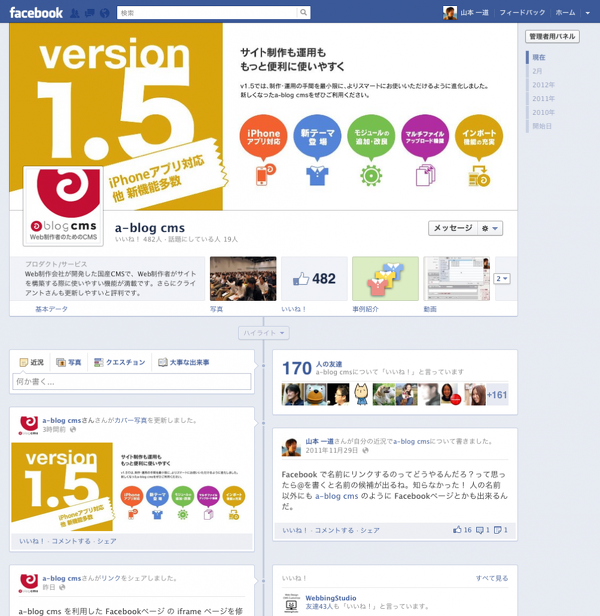The width and height of the screenshot is (600, 616).
Task: Click the blue shirt theme icon on cover
Action: 317,176
